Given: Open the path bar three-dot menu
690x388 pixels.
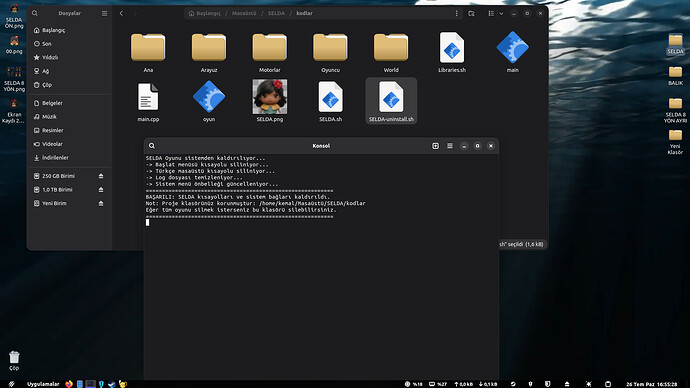Looking at the screenshot, I should coord(456,13).
